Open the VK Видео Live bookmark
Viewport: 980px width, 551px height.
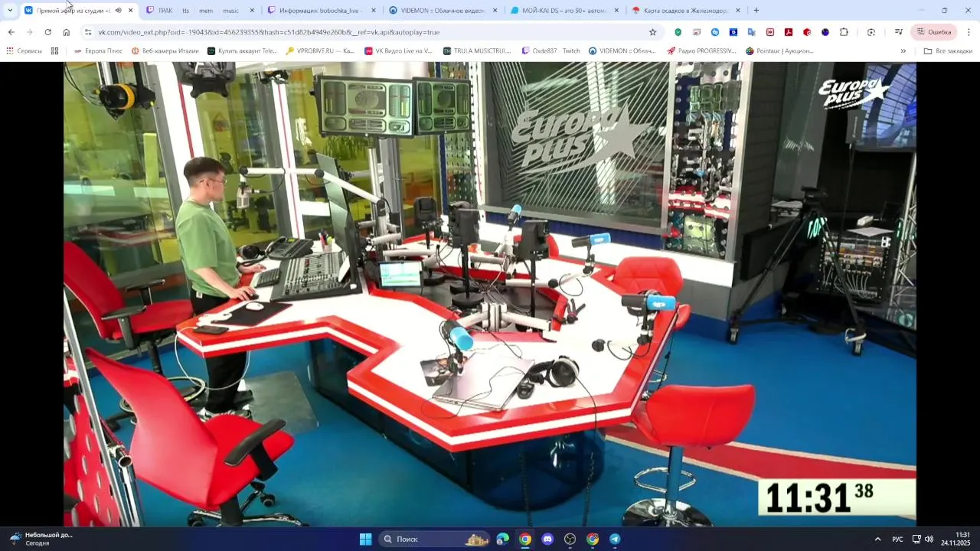[398, 51]
